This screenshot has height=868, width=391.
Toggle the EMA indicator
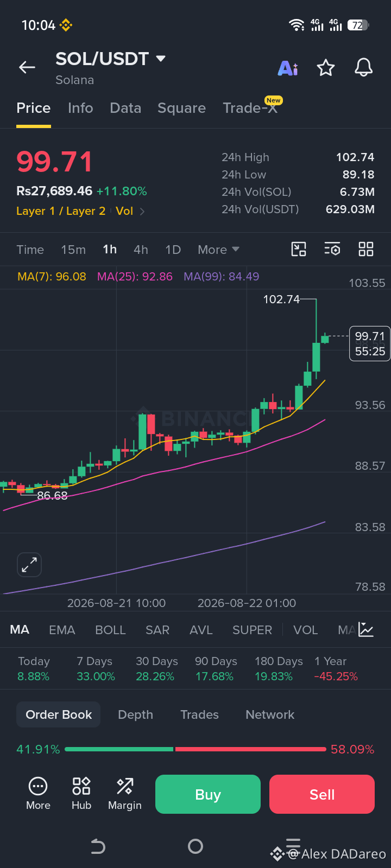pyautogui.click(x=62, y=630)
